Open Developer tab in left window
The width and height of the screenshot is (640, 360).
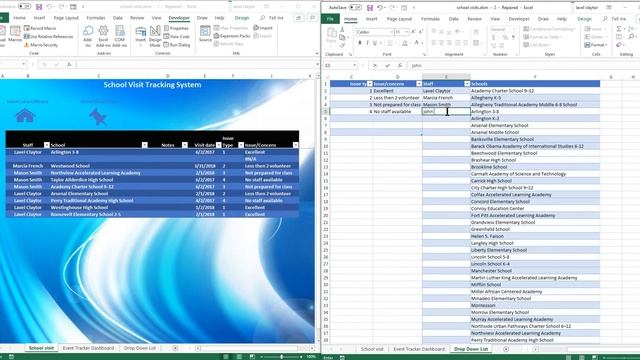coord(179,18)
